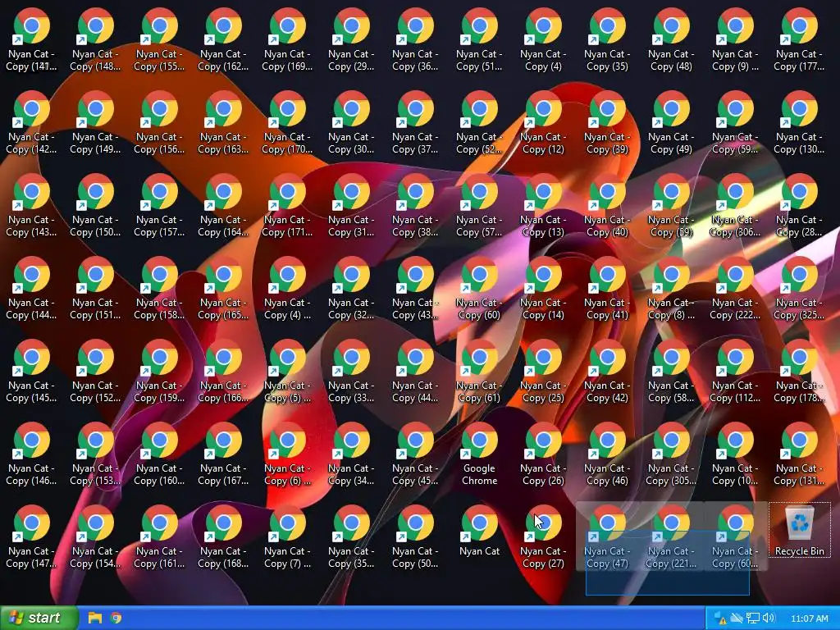
Task: Select the Nyan Cat - Copy (169...) shortcut
Action: pos(287,40)
